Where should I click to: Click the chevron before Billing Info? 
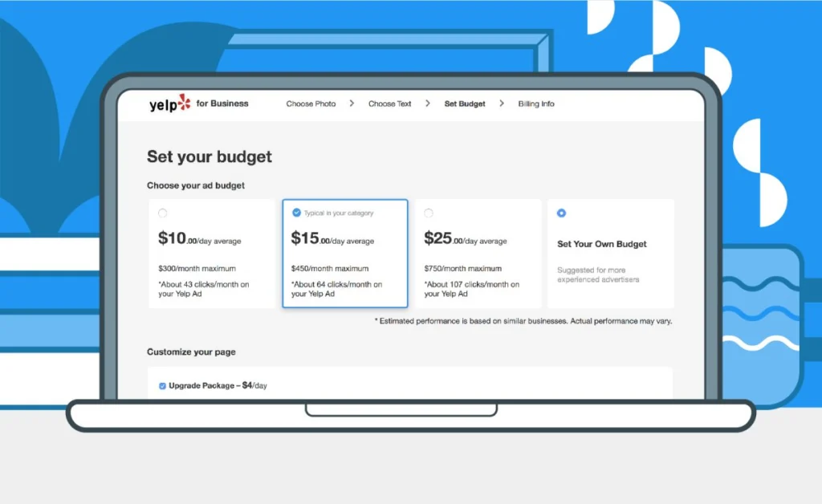[x=502, y=104]
